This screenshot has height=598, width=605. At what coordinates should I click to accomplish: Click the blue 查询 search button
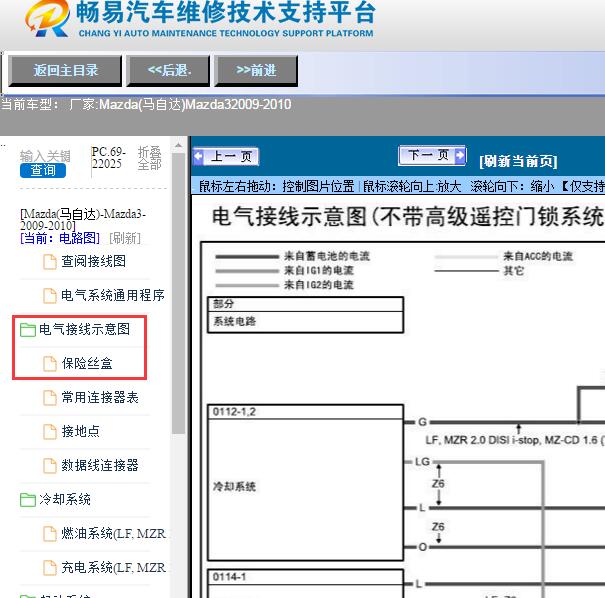point(43,170)
